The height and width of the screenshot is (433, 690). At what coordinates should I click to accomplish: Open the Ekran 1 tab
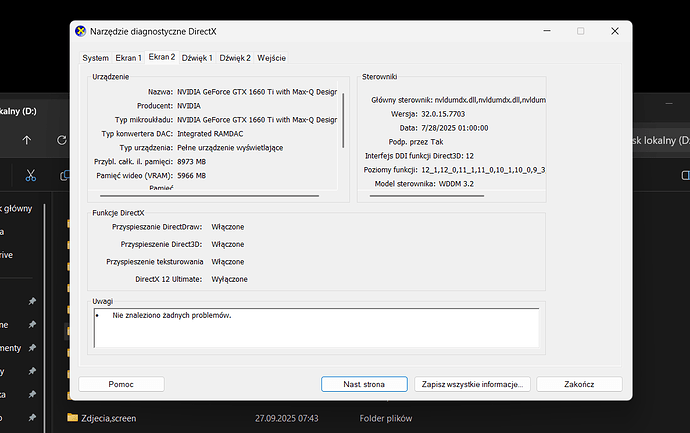tap(129, 58)
